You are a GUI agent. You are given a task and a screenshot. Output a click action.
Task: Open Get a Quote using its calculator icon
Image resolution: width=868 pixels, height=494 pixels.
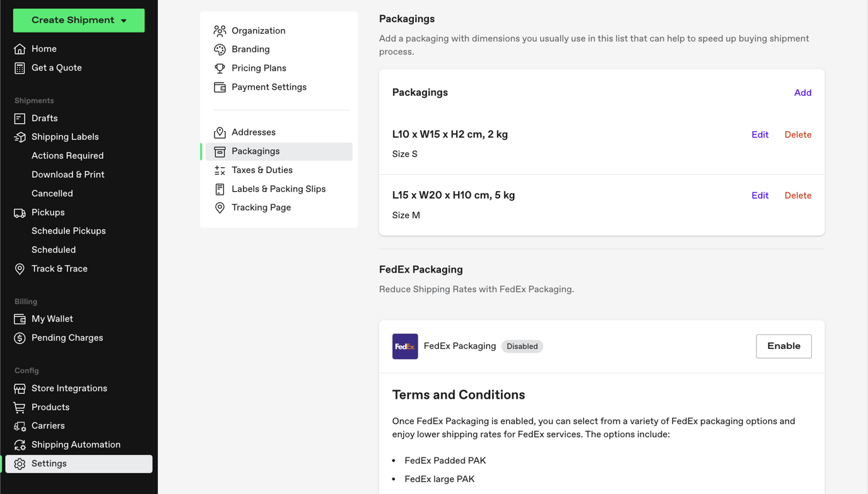click(x=20, y=68)
